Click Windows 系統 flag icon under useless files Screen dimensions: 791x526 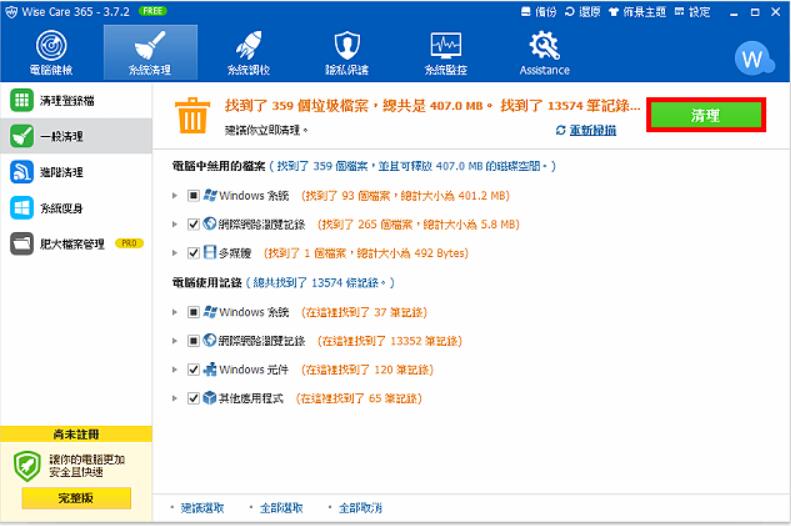tap(210, 195)
